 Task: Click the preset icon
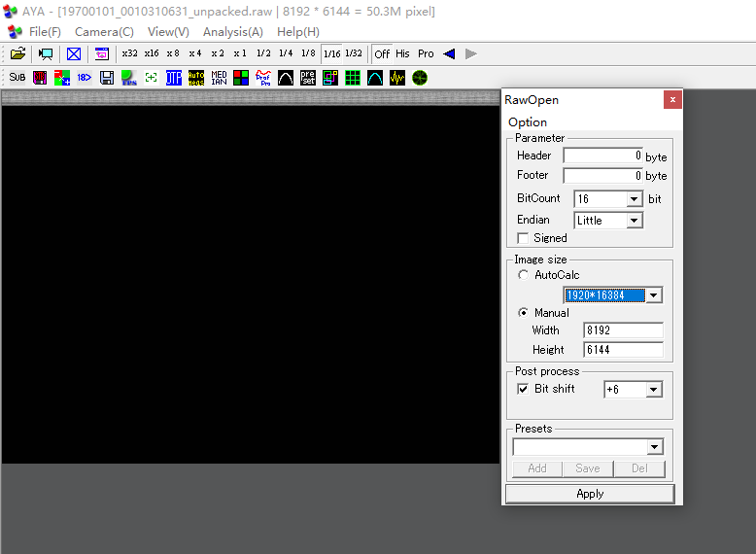tap(308, 78)
